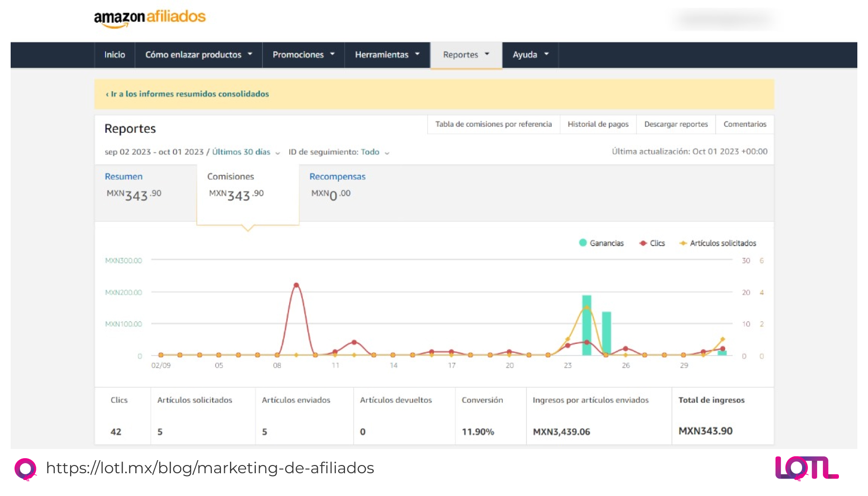
Task: Click the amazon afiliados logo
Action: (150, 17)
